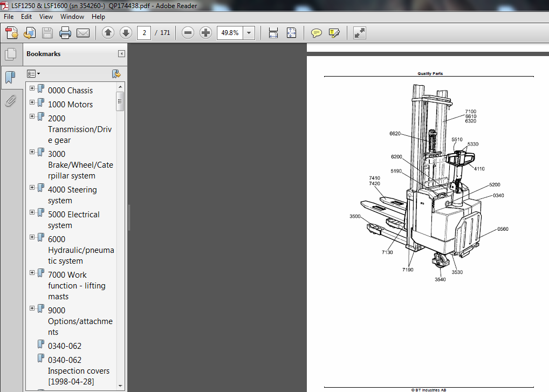Click the find current bookmark icon
Image resolution: width=549 pixels, height=392 pixels.
click(116, 74)
